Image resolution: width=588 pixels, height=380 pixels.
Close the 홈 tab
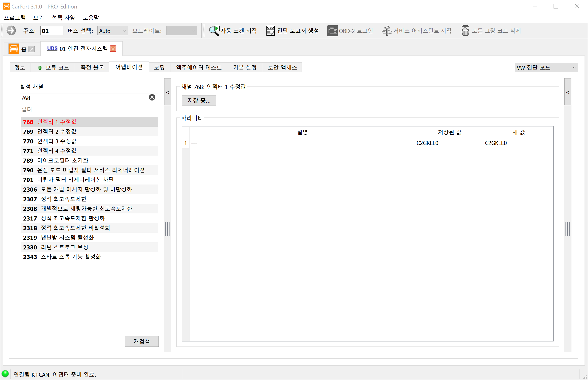(x=32, y=49)
